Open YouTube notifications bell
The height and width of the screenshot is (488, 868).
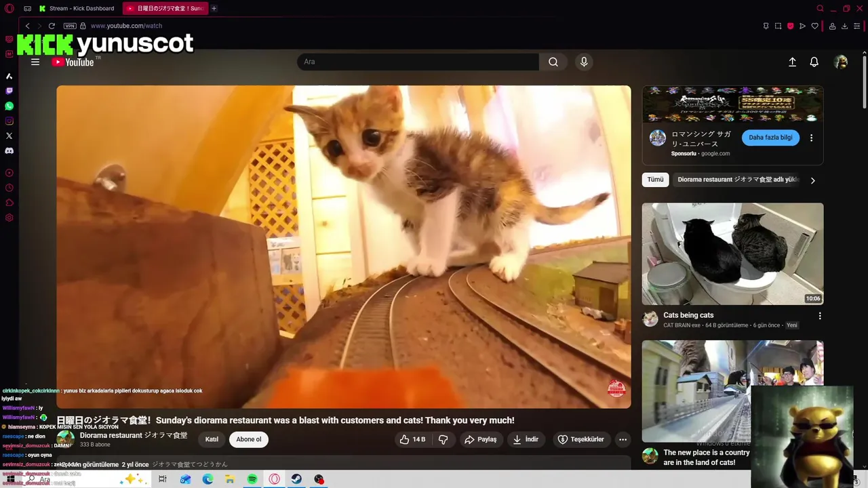click(x=814, y=62)
